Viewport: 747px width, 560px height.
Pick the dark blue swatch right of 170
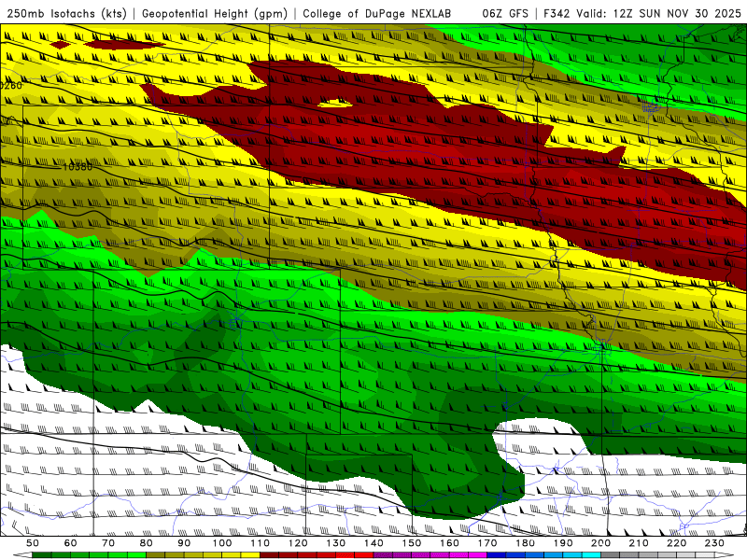point(497,555)
